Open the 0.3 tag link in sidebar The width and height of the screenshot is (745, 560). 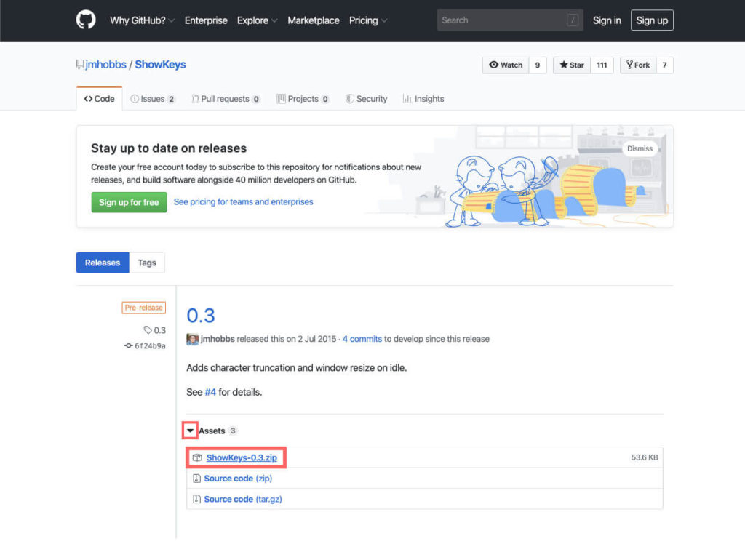(x=159, y=330)
